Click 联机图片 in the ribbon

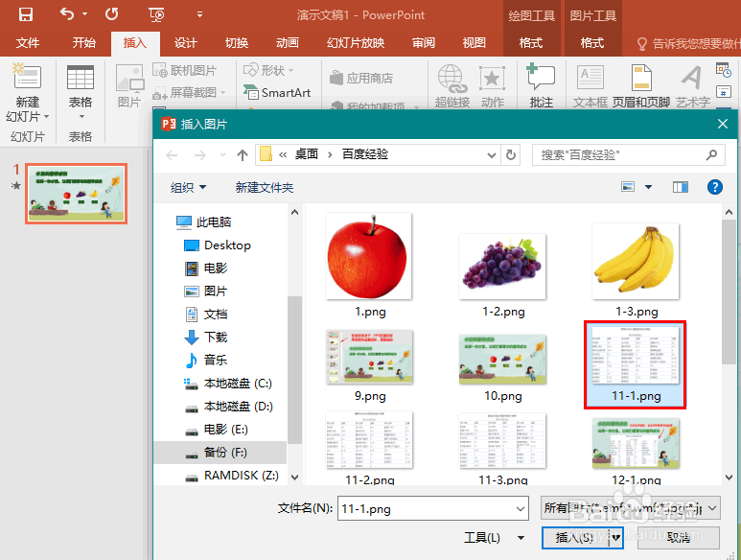pos(185,70)
